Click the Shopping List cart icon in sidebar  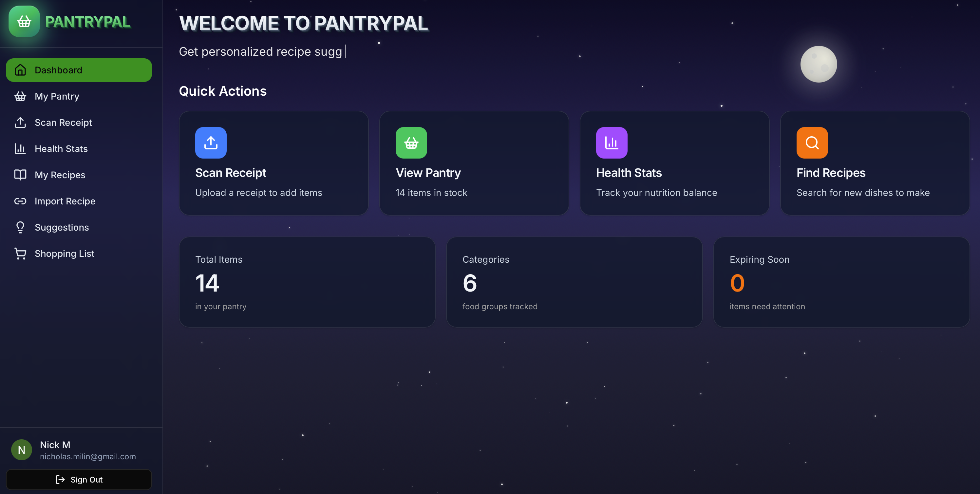pyautogui.click(x=20, y=254)
